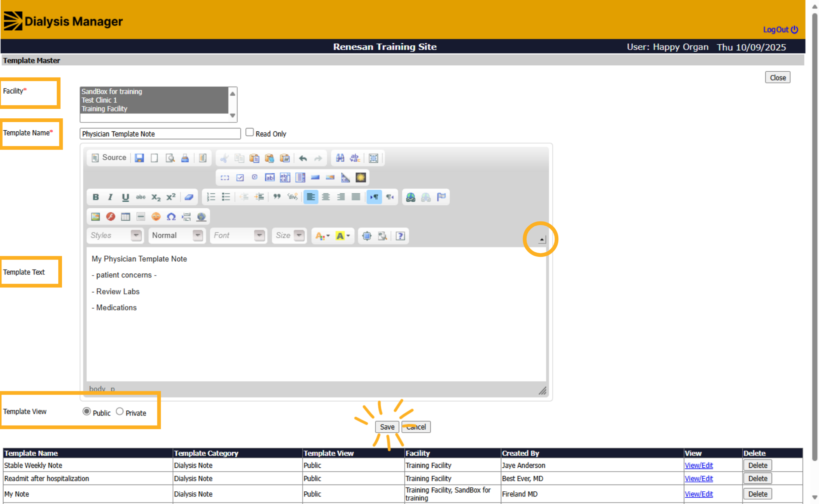Delete the Readmit after hospitalization template

point(757,478)
